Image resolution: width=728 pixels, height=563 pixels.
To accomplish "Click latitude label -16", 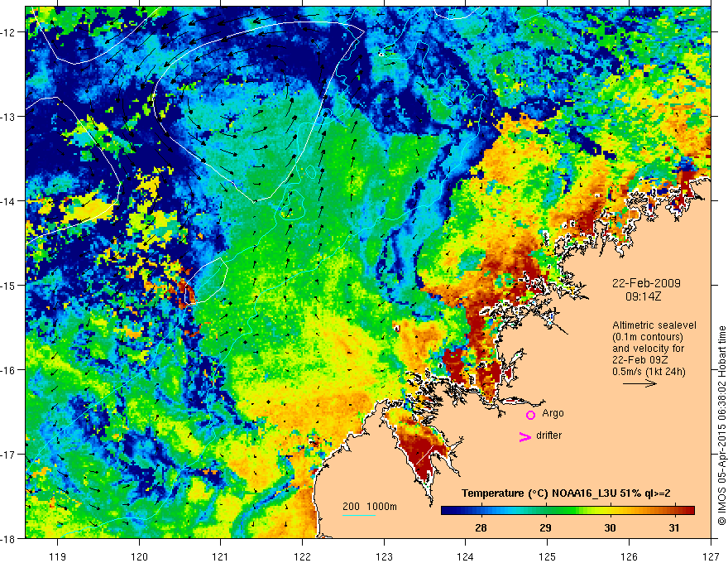I will (x=8, y=370).
